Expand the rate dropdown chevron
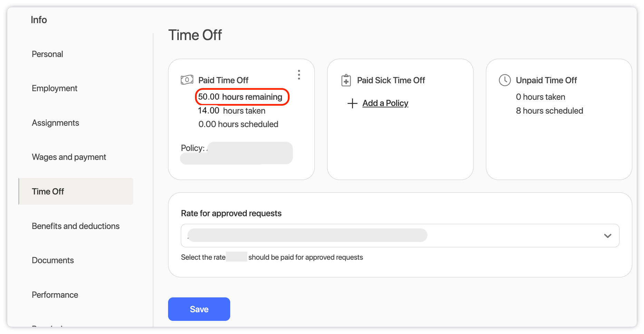This screenshot has width=644, height=334. click(x=607, y=236)
